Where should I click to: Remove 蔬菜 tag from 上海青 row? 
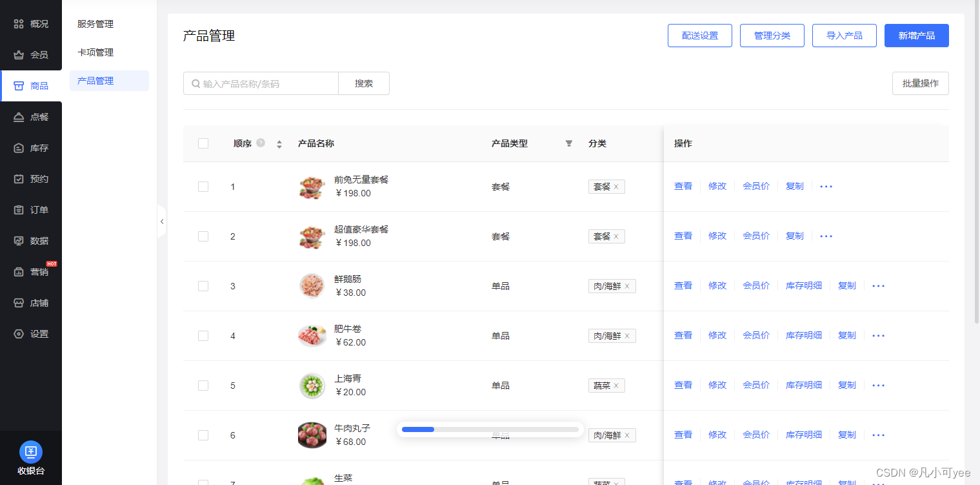[x=616, y=386]
